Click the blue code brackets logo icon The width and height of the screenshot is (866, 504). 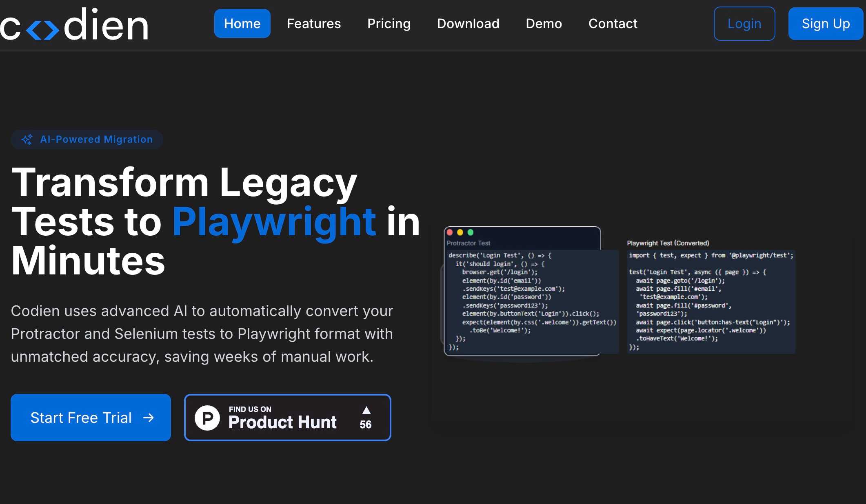42,30
